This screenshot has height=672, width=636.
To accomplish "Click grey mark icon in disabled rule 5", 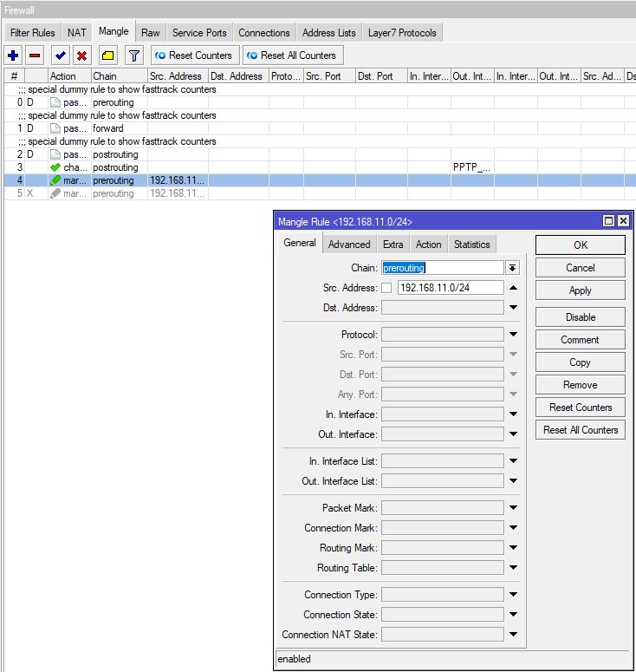I will (x=55, y=193).
